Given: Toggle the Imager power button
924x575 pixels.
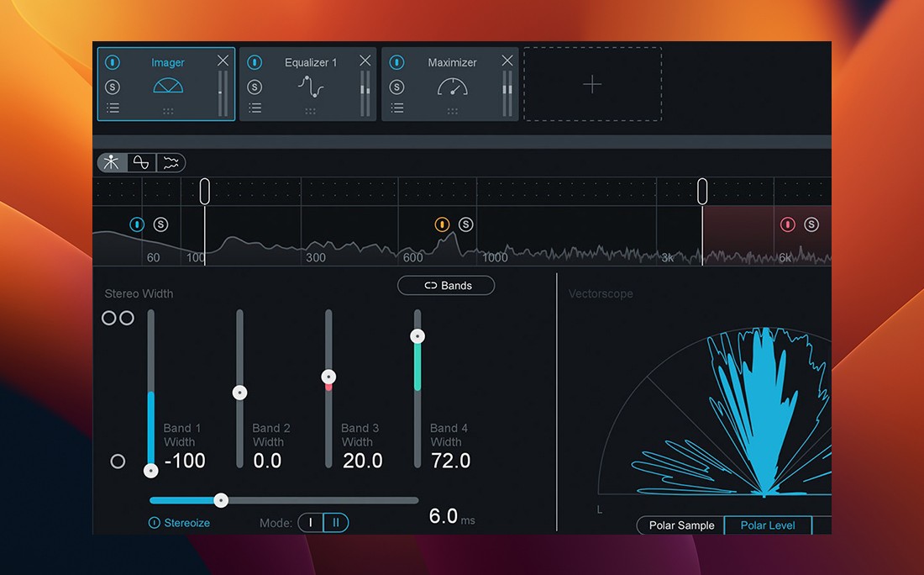Looking at the screenshot, I should click(x=112, y=61).
